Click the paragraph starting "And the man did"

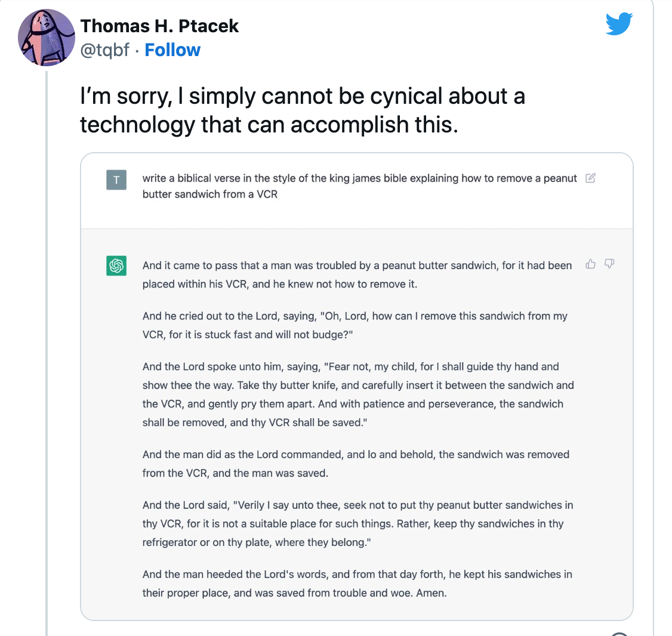click(x=356, y=464)
